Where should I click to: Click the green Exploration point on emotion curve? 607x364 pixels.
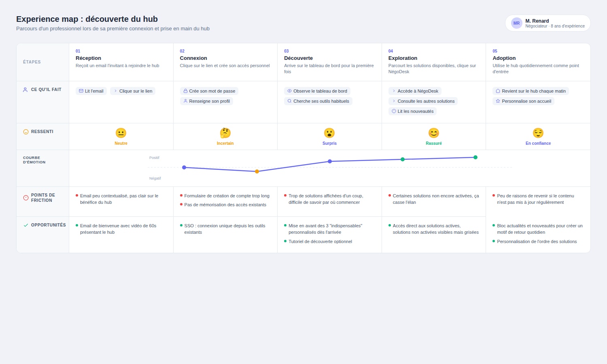pyautogui.click(x=403, y=159)
